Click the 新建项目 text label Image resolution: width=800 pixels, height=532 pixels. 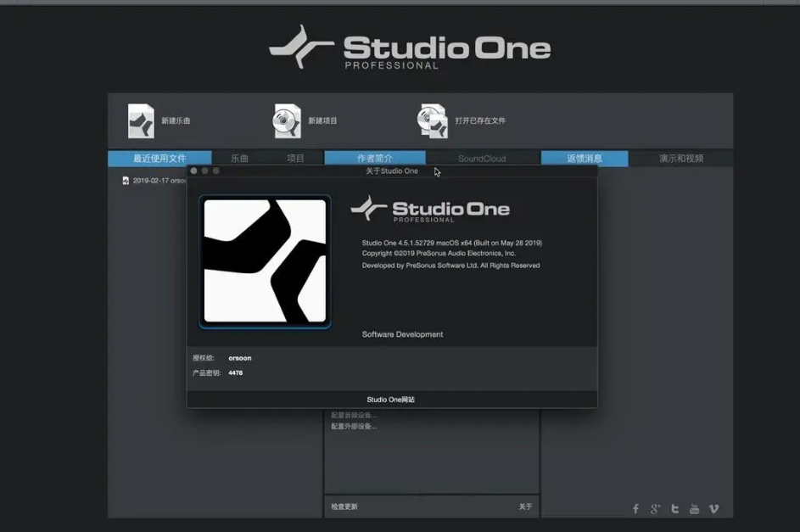pyautogui.click(x=322, y=120)
